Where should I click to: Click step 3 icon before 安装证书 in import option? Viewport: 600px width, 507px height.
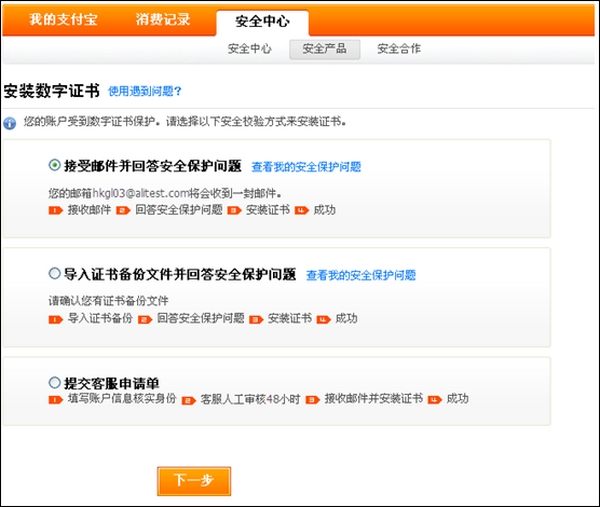[x=256, y=320]
